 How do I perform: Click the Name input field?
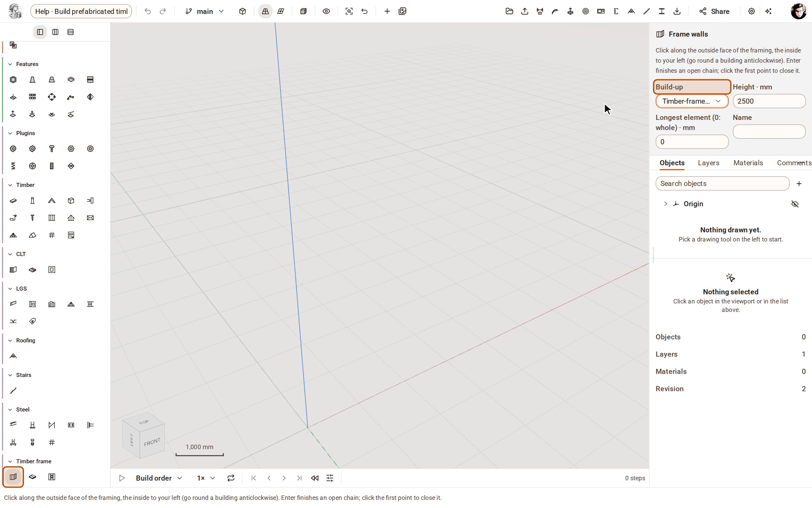pyautogui.click(x=769, y=132)
